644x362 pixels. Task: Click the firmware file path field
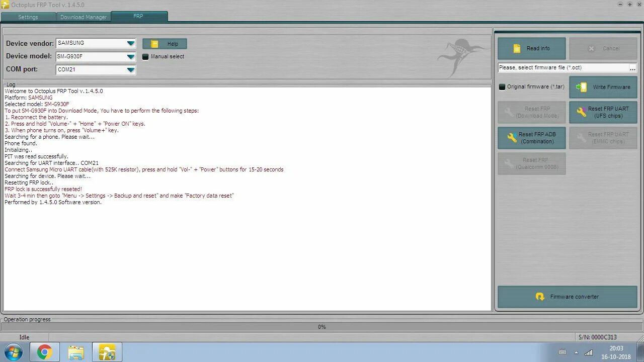[563, 68]
